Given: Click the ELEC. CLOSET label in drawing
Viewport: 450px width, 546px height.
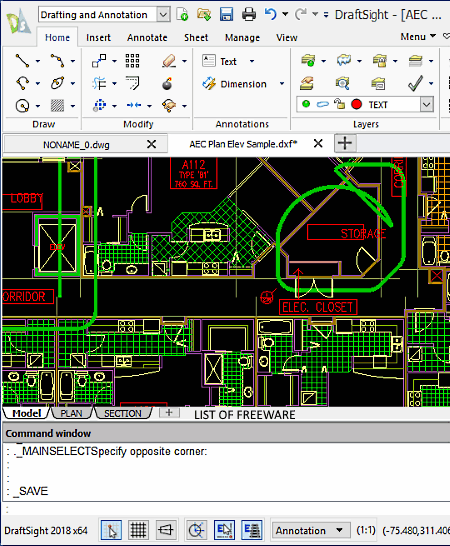Looking at the screenshot, I should click(318, 307).
